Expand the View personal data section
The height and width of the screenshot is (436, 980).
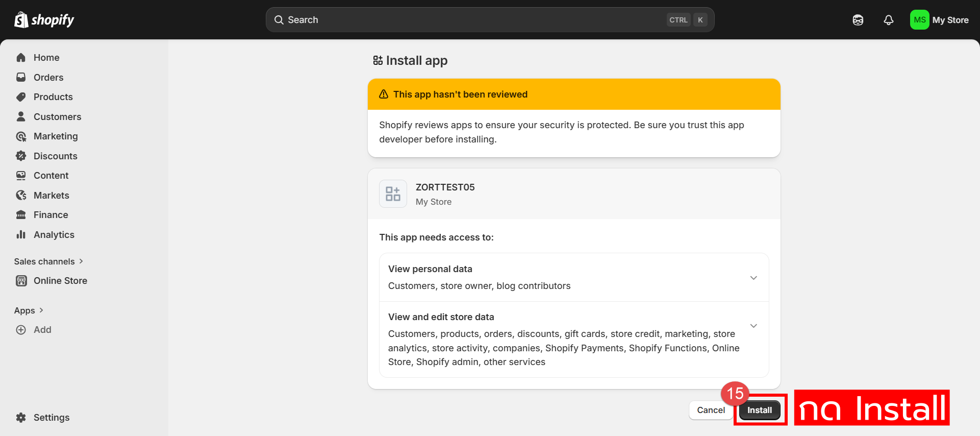tap(753, 278)
